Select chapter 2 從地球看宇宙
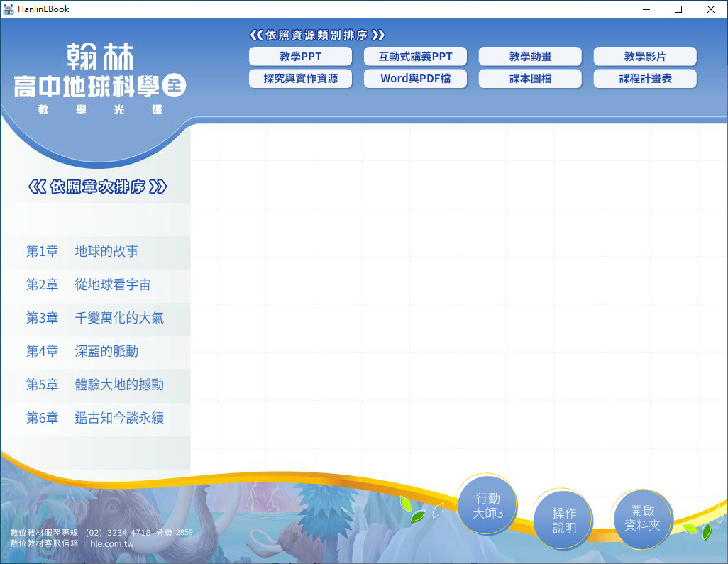This screenshot has height=564, width=728. click(x=95, y=284)
